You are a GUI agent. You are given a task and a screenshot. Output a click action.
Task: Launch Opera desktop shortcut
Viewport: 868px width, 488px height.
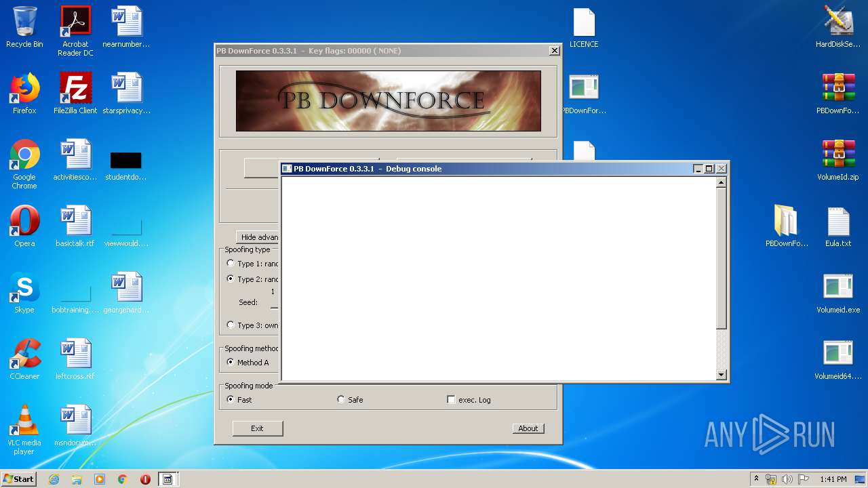24,227
